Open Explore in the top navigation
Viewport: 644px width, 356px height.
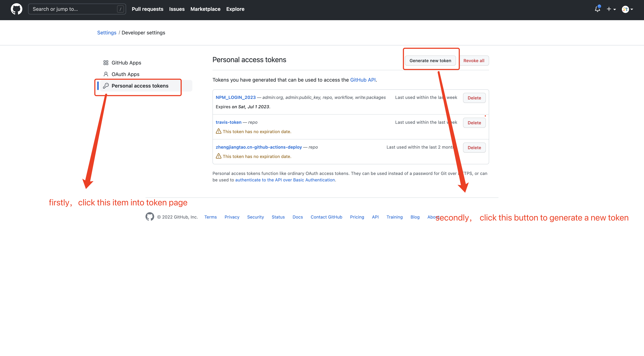[x=235, y=9]
